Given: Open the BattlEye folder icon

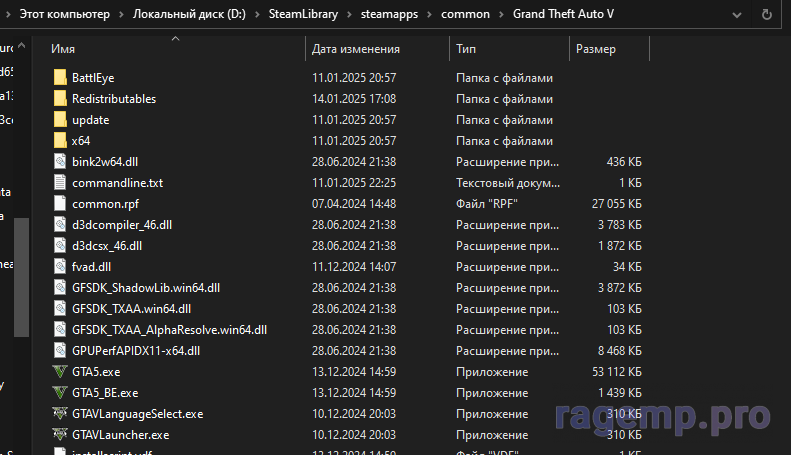Looking at the screenshot, I should 60,78.
